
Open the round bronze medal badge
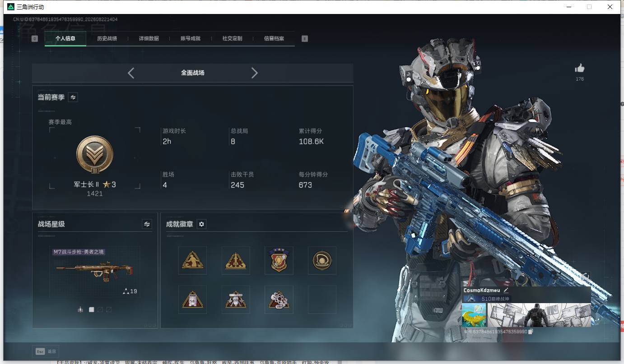[x=322, y=260]
